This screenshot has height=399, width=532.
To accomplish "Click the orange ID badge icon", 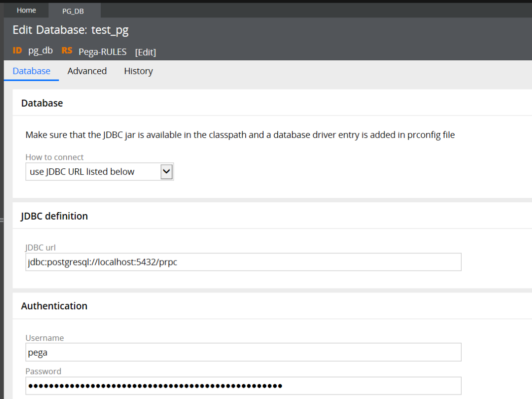I will point(17,51).
